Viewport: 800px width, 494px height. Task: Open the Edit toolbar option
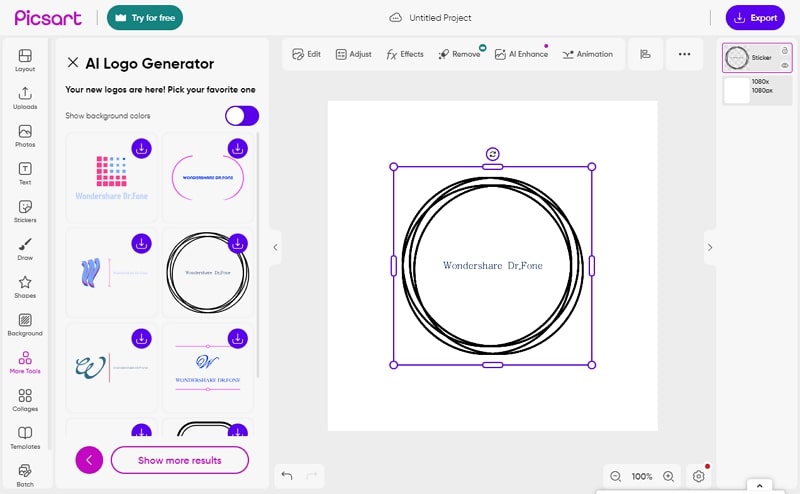[307, 54]
